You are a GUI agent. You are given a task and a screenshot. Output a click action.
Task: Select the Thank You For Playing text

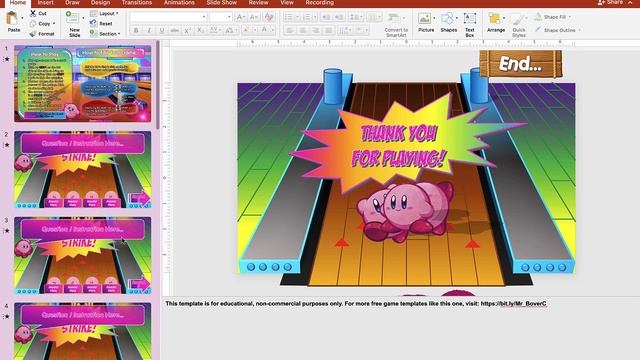pos(398,146)
